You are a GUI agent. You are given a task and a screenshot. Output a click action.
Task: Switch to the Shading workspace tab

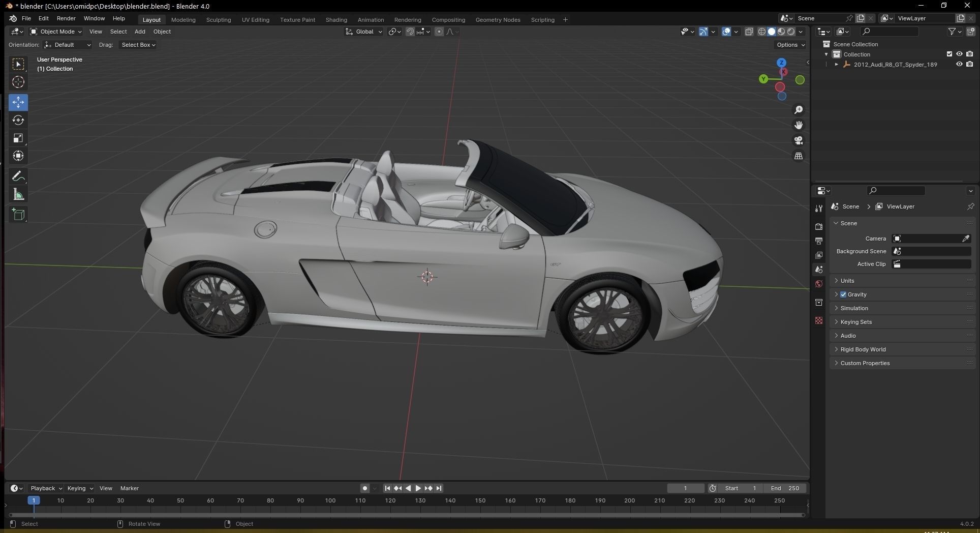(336, 20)
